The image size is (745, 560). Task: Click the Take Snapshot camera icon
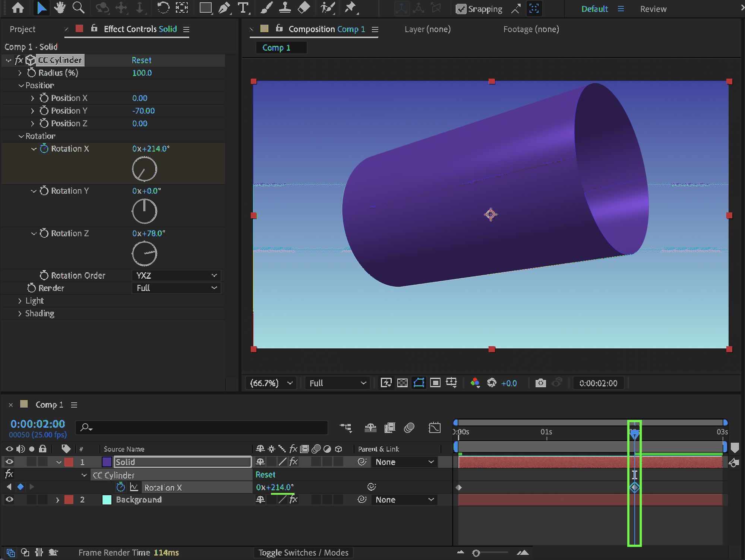click(540, 383)
